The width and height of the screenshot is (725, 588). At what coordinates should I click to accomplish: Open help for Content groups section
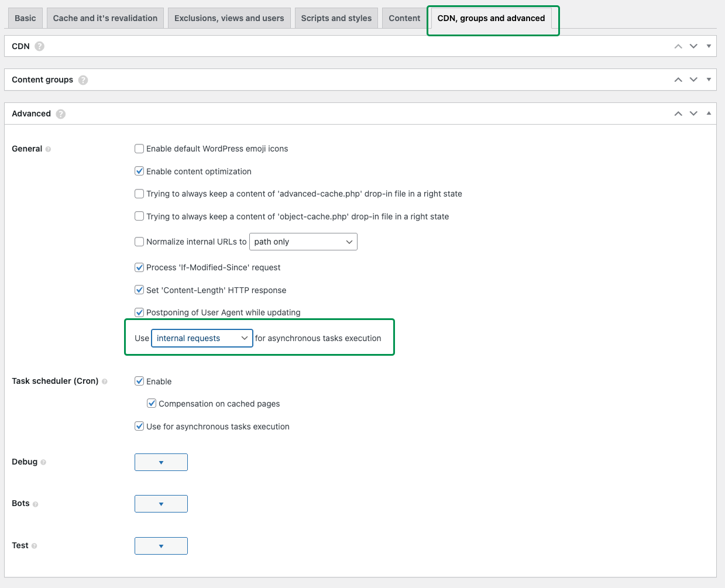pos(83,80)
